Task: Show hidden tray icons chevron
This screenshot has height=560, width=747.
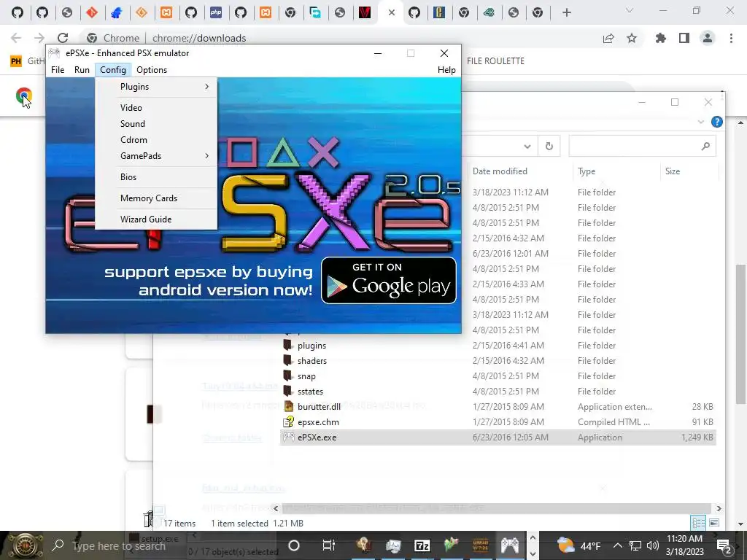Action: (617, 545)
